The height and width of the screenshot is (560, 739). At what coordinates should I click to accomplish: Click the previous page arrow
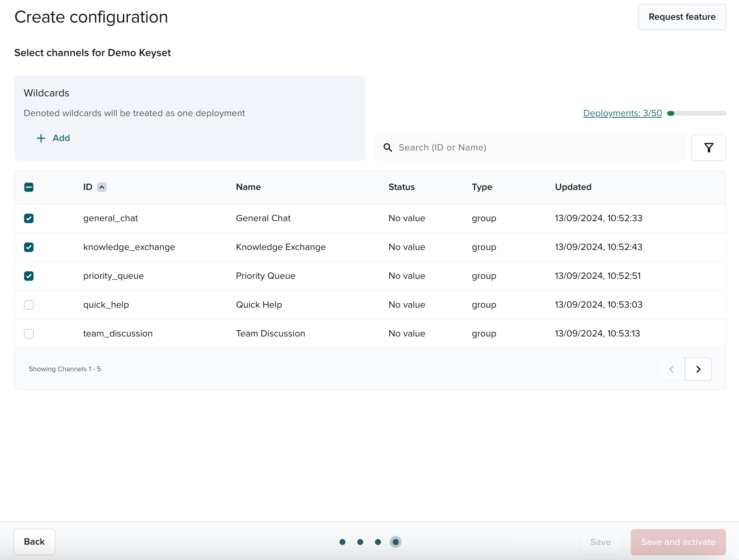coord(671,369)
